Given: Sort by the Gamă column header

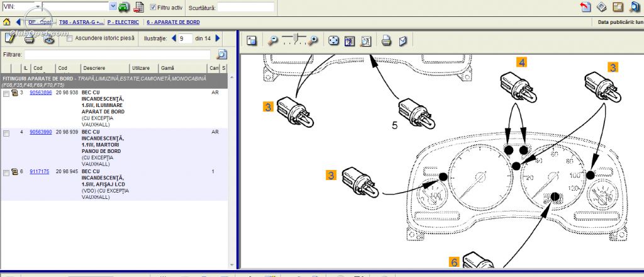Looking at the screenshot, I should 167,68.
